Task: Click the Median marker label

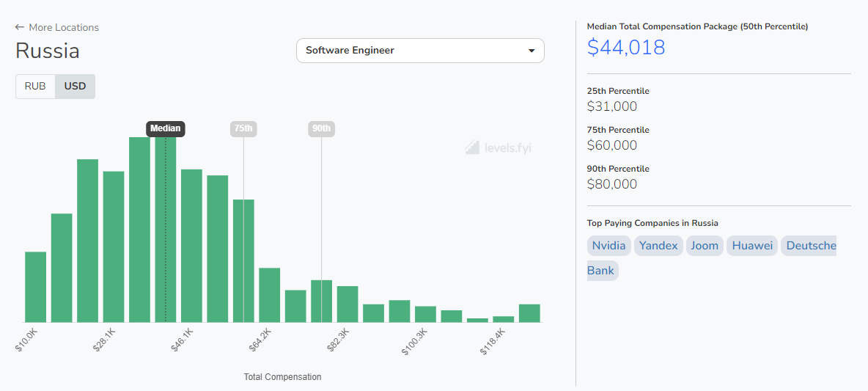Action: point(166,128)
